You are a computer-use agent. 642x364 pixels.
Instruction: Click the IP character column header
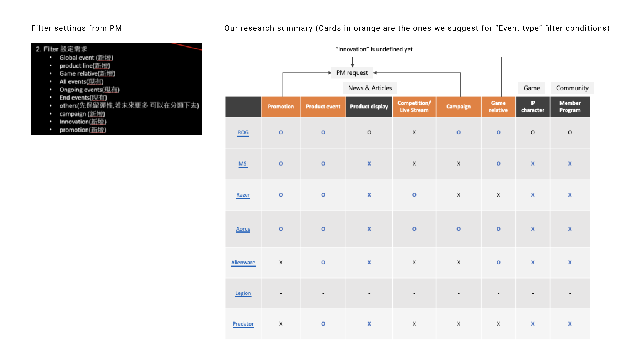point(532,107)
